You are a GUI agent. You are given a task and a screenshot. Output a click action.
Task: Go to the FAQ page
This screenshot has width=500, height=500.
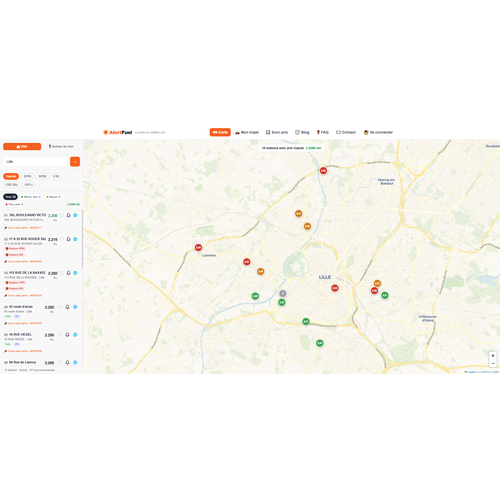[323, 132]
